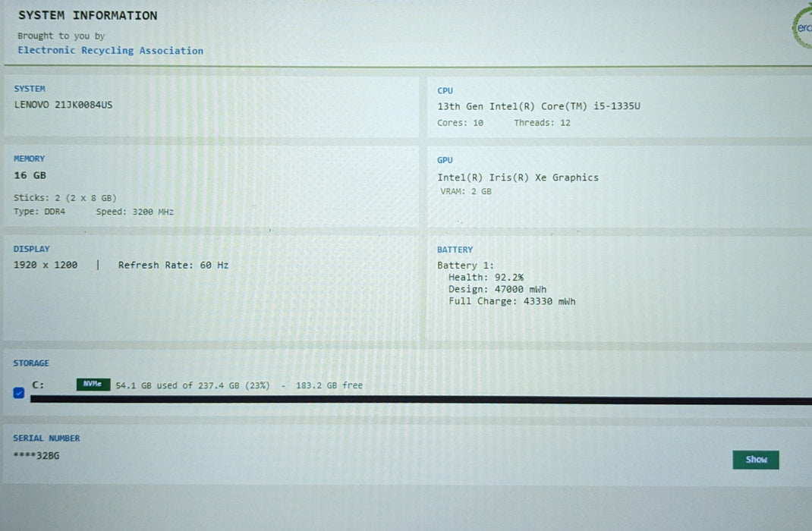Click "Sticks: 2 (2 x 8 GB)"
Screen dimensions: 812x531
coord(65,198)
